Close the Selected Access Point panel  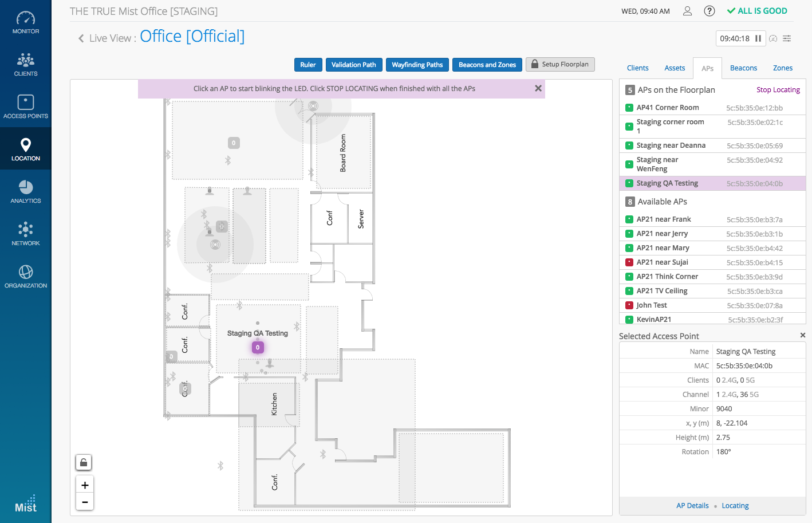(x=803, y=335)
